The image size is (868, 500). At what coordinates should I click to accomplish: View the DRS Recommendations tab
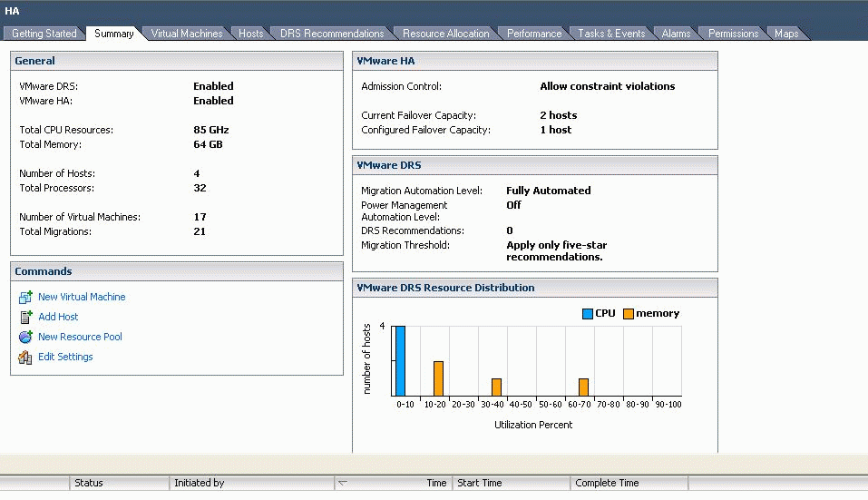tap(332, 34)
